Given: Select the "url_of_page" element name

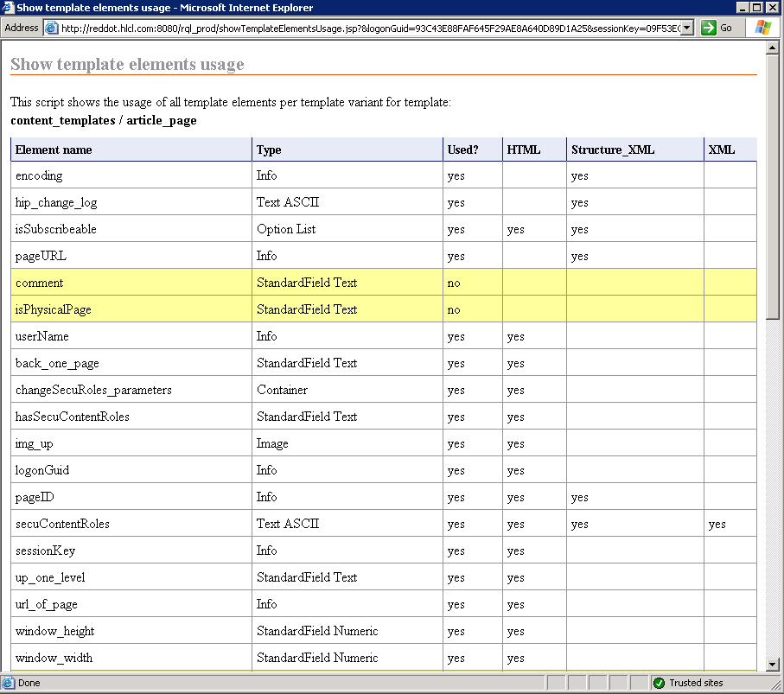Looking at the screenshot, I should coord(47,604).
